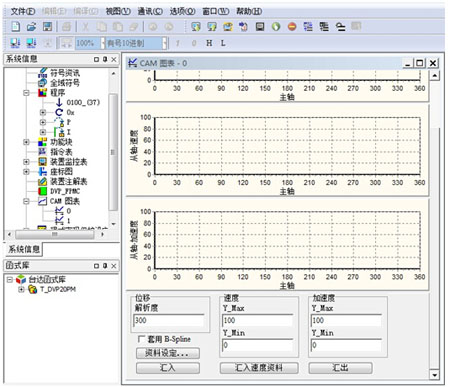Screen dimensions: 450x387
Task: Click the DVP_FPMC tree icon
Action: click(x=43, y=191)
